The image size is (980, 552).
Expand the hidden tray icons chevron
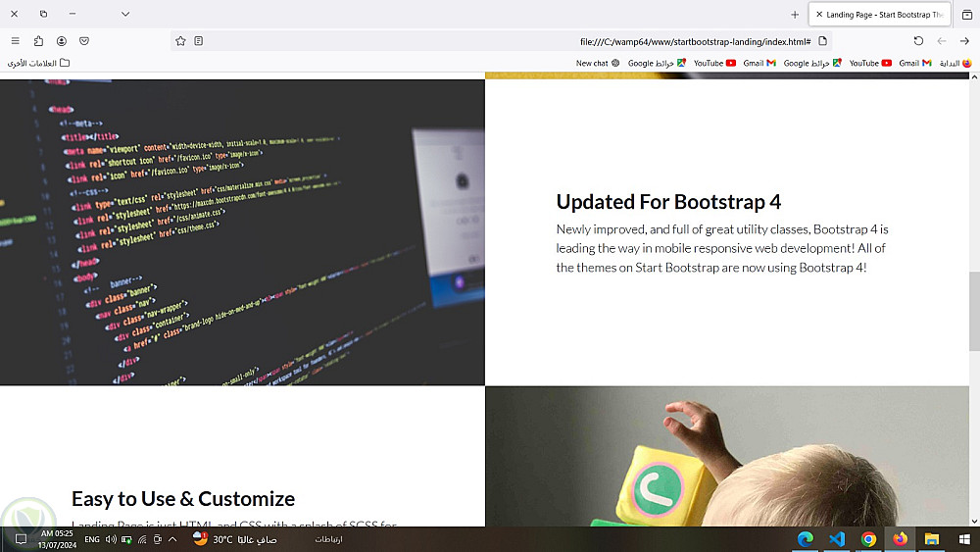click(x=173, y=539)
